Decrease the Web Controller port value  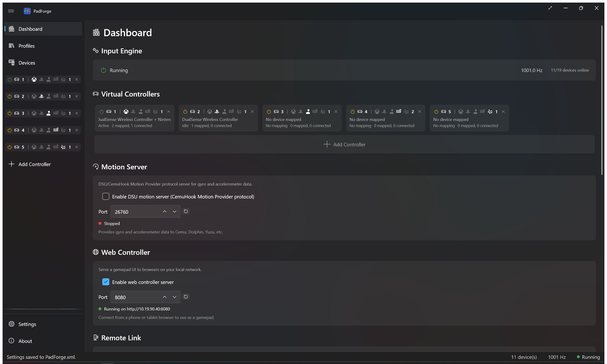click(175, 297)
